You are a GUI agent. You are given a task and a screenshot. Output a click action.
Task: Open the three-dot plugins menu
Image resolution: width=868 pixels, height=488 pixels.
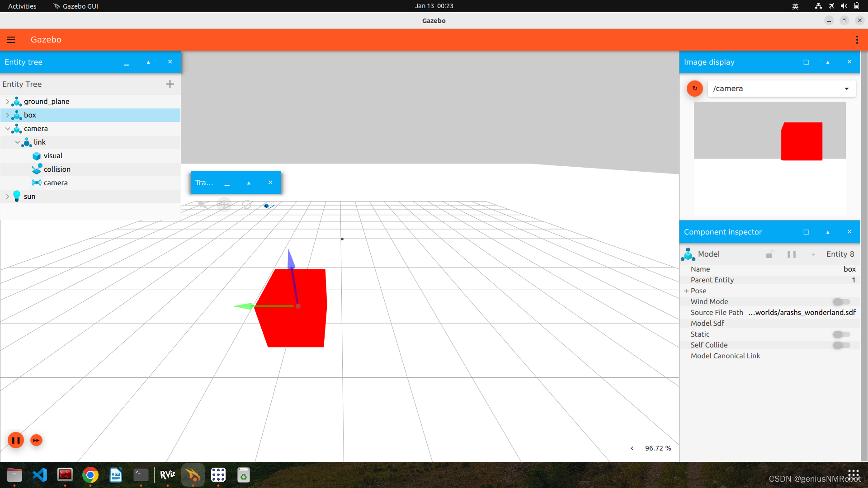tap(857, 40)
